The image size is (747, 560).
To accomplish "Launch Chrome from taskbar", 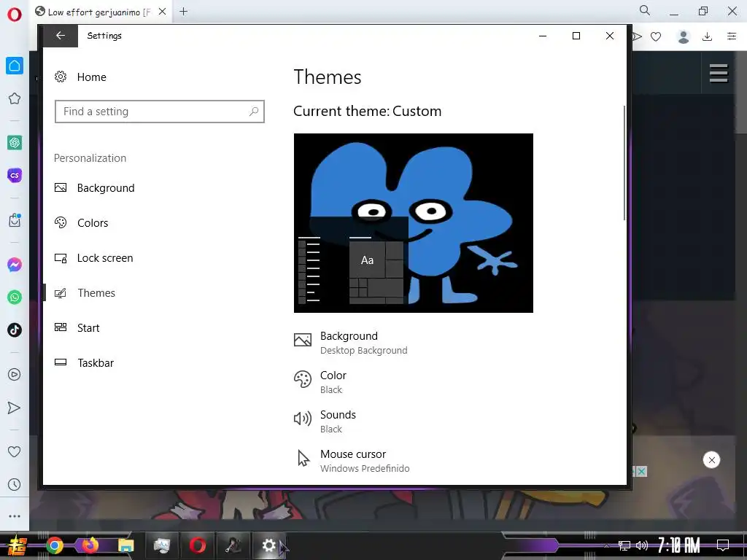I will tap(54, 545).
